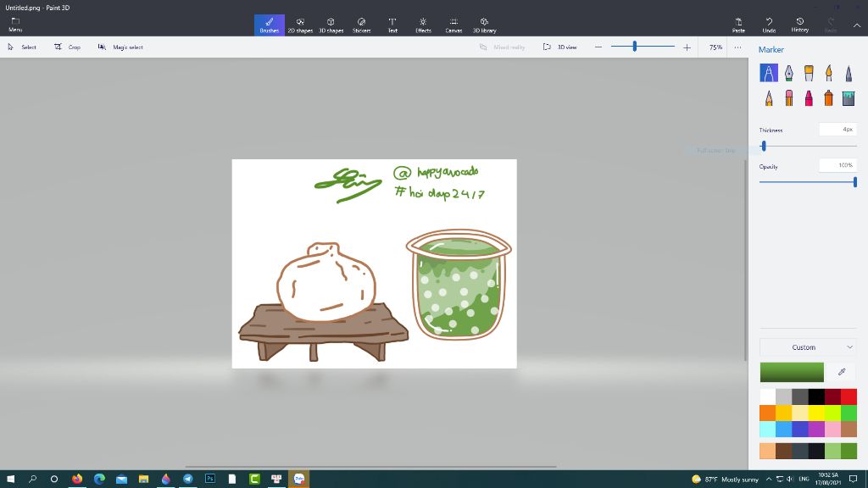Select the Pixel pen tool
The width and height of the screenshot is (868, 488).
(x=849, y=73)
